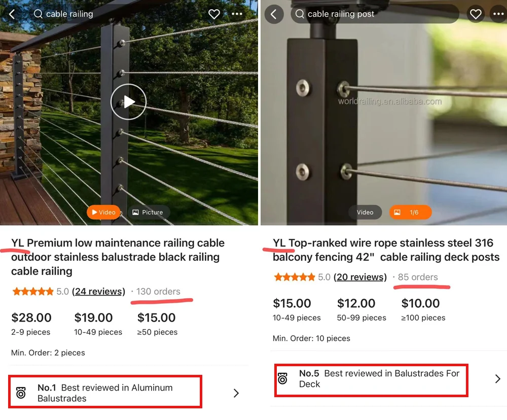507x420 pixels.
Task: Favorite the cable railing post product
Action: [476, 14]
